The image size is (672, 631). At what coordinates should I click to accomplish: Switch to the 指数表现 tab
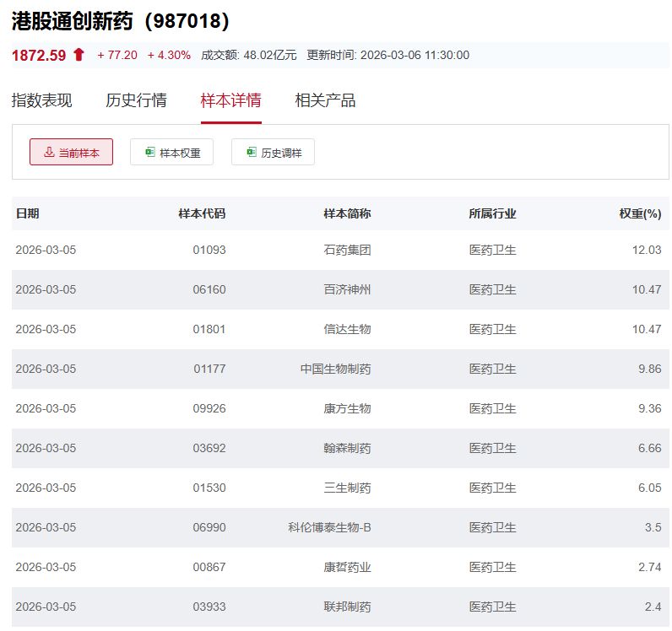(x=42, y=100)
